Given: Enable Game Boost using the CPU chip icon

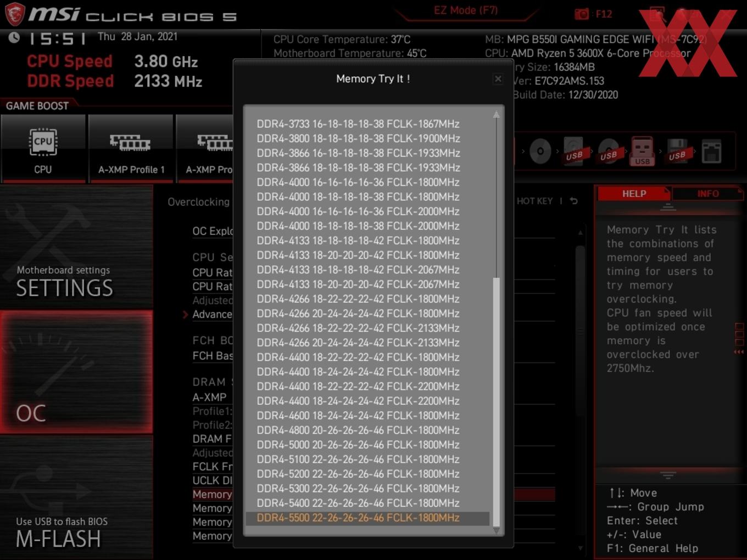Looking at the screenshot, I should click(x=43, y=142).
